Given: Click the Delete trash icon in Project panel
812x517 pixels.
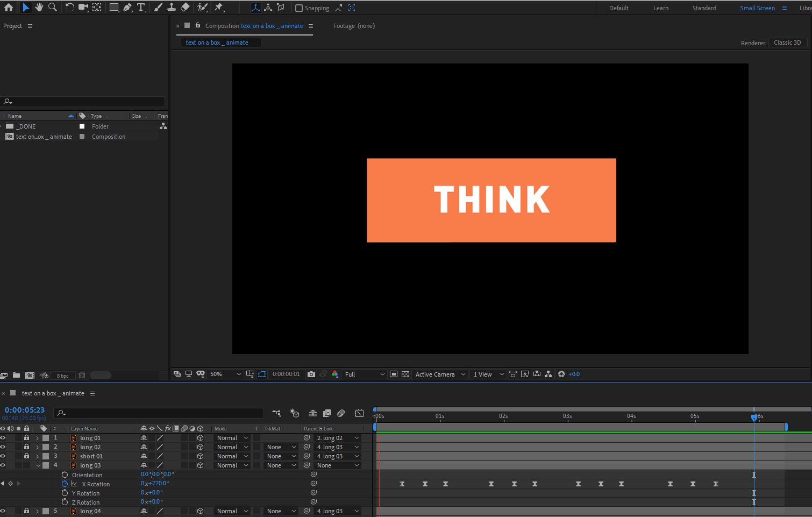Looking at the screenshot, I should tap(82, 376).
